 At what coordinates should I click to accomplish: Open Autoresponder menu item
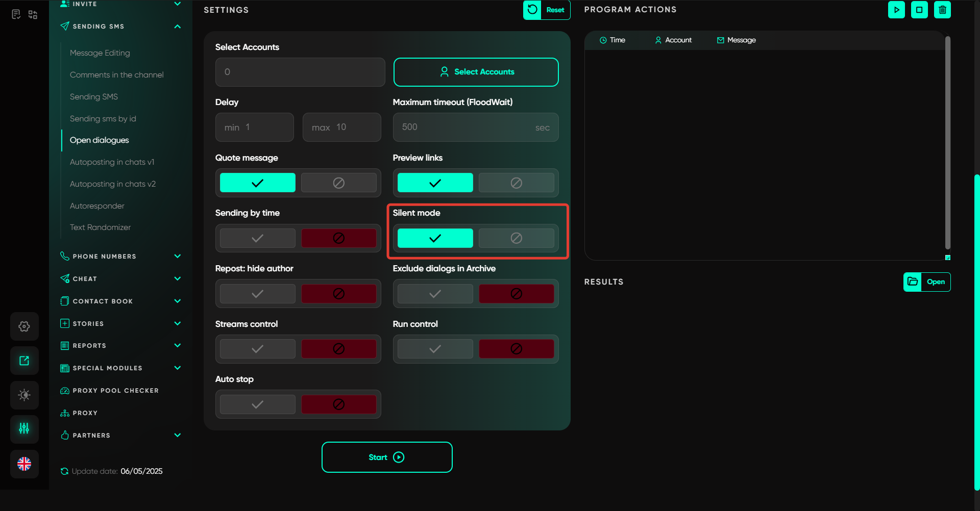click(97, 206)
